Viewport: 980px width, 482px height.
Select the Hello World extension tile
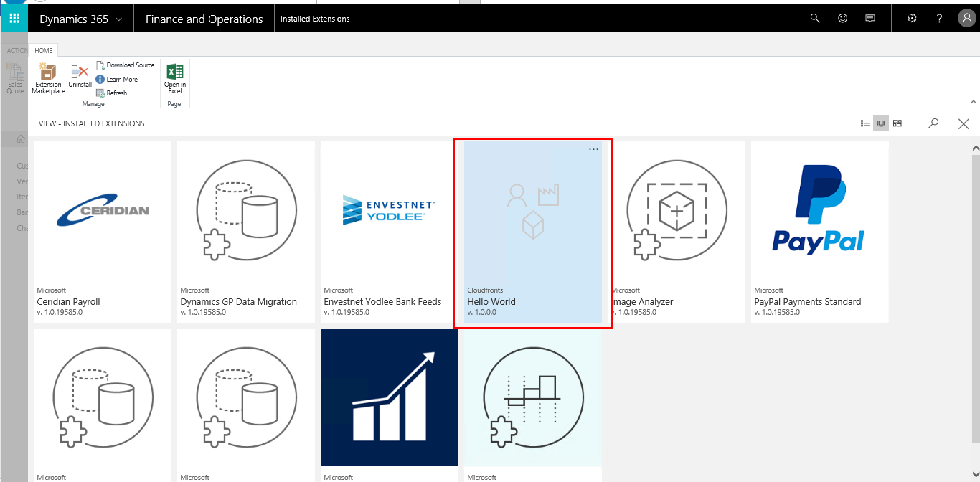pyautogui.click(x=533, y=232)
